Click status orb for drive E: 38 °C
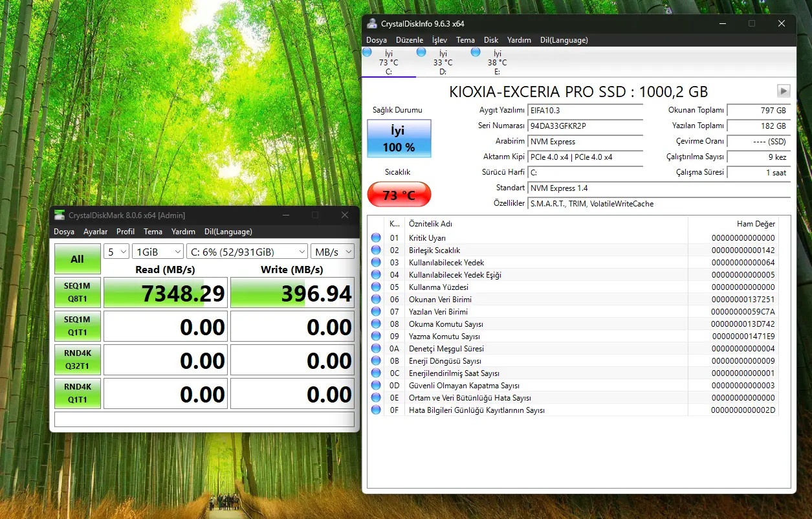 coord(476,52)
